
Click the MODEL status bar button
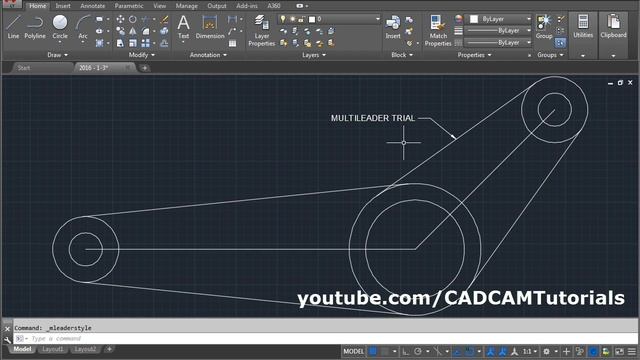pos(353,351)
